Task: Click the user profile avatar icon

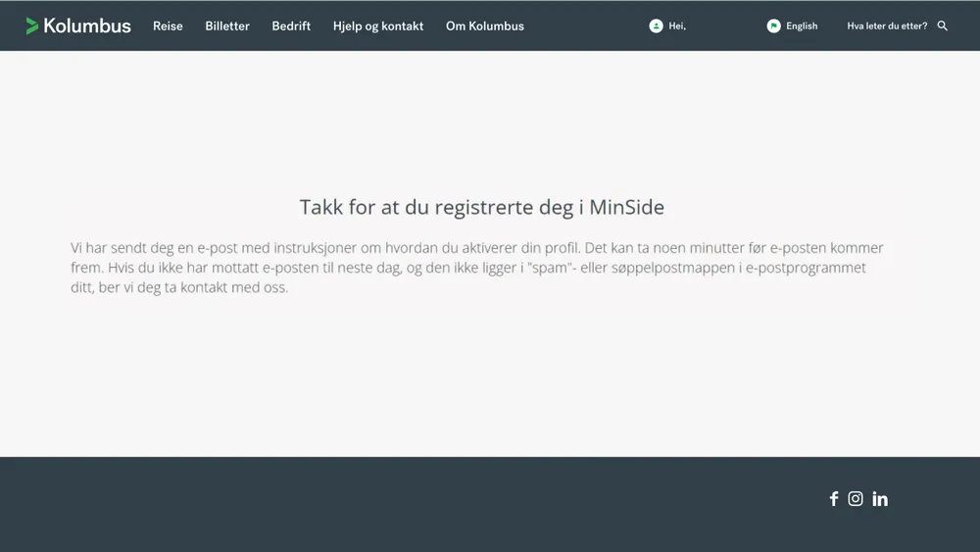Action: click(x=656, y=26)
